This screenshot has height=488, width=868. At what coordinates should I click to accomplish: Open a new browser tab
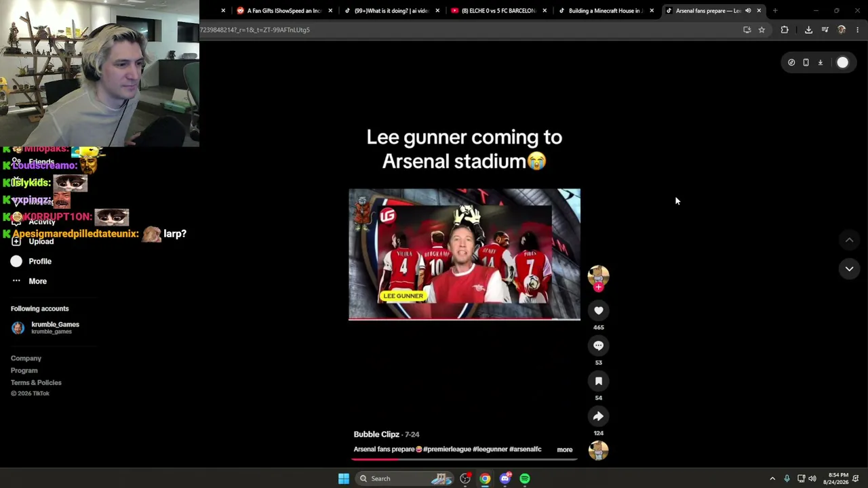(775, 11)
